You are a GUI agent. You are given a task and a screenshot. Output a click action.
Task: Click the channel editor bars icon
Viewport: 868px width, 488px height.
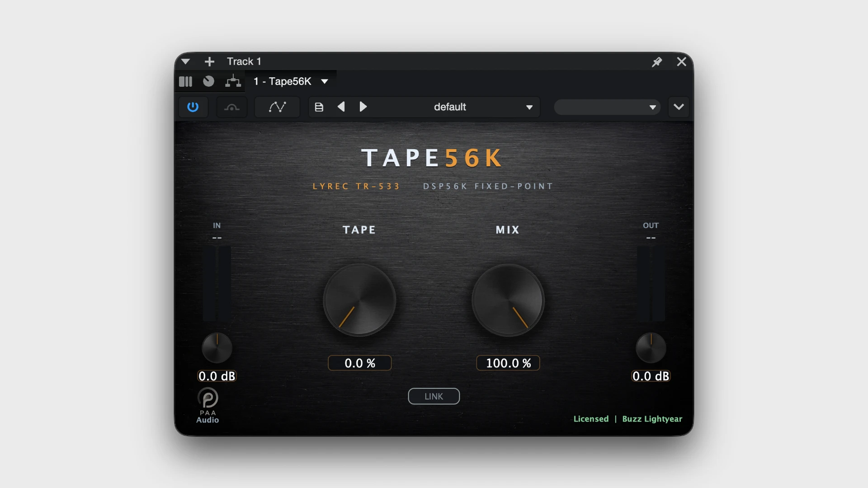pyautogui.click(x=186, y=81)
